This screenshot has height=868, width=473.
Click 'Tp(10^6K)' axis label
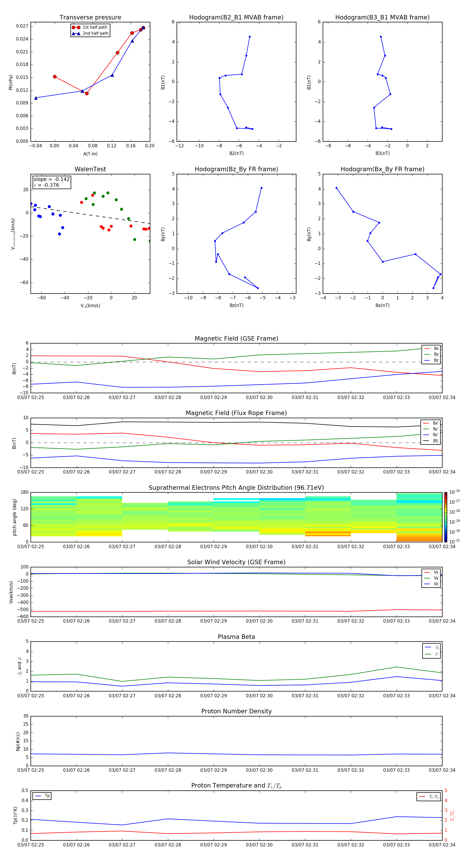15,815
